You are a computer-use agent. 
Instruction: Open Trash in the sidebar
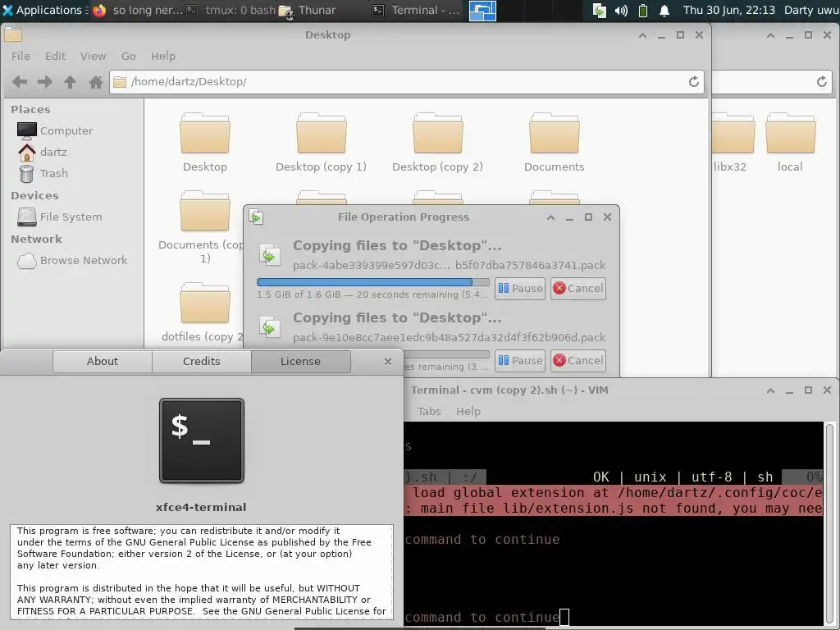(x=43, y=174)
